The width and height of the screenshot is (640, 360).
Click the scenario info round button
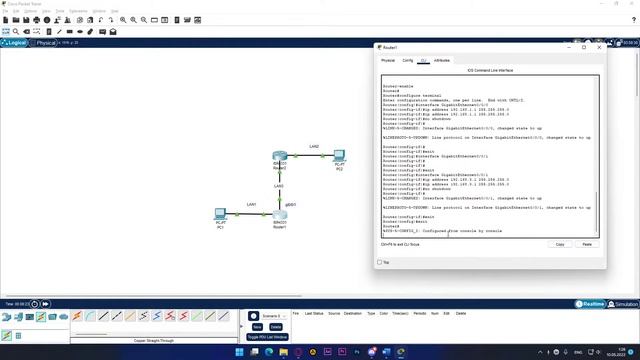click(x=253, y=316)
